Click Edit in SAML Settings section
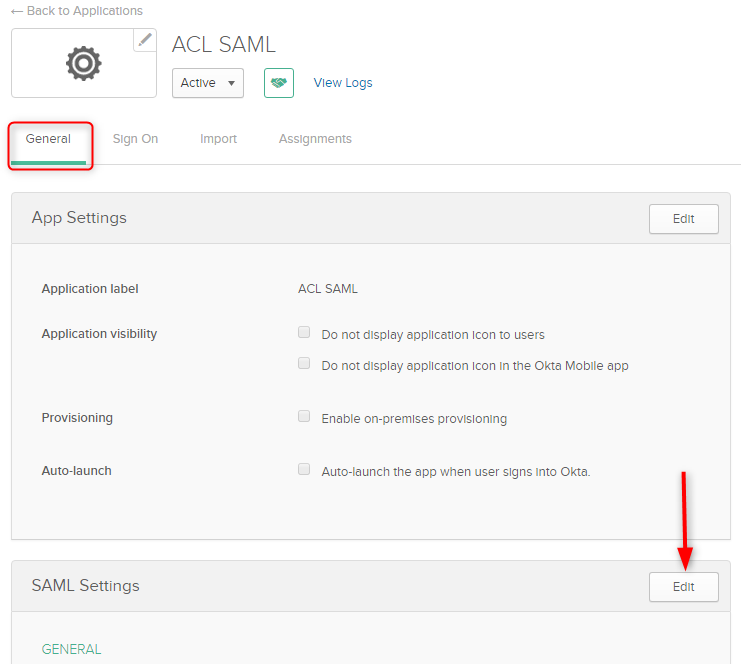The image size is (741, 664). click(x=684, y=587)
